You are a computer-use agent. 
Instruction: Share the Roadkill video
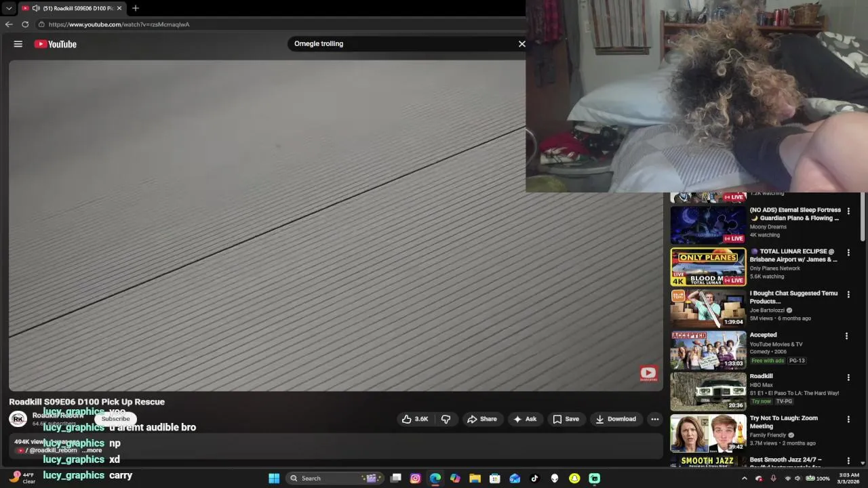click(481, 419)
